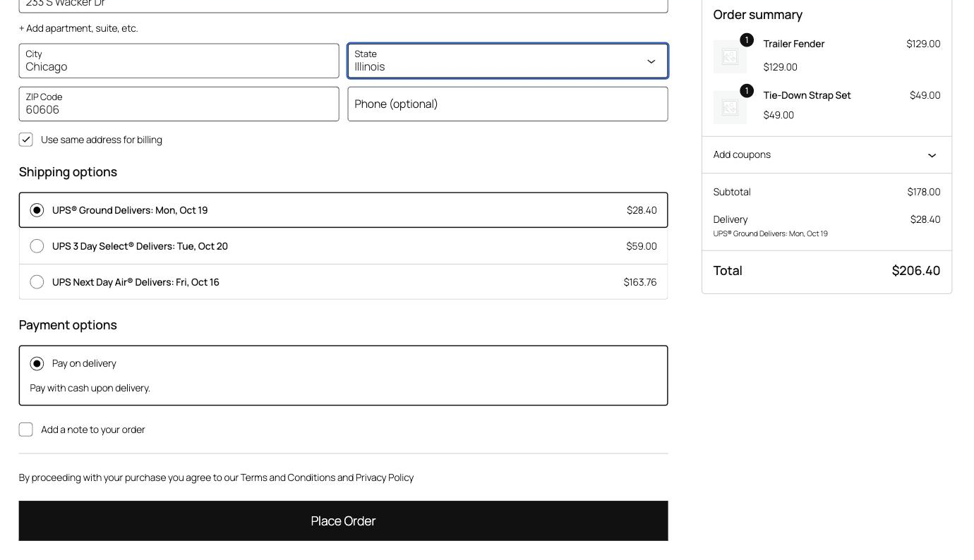Click the Phone (optional) field
The width and height of the screenshot is (974, 560).
pos(507,104)
